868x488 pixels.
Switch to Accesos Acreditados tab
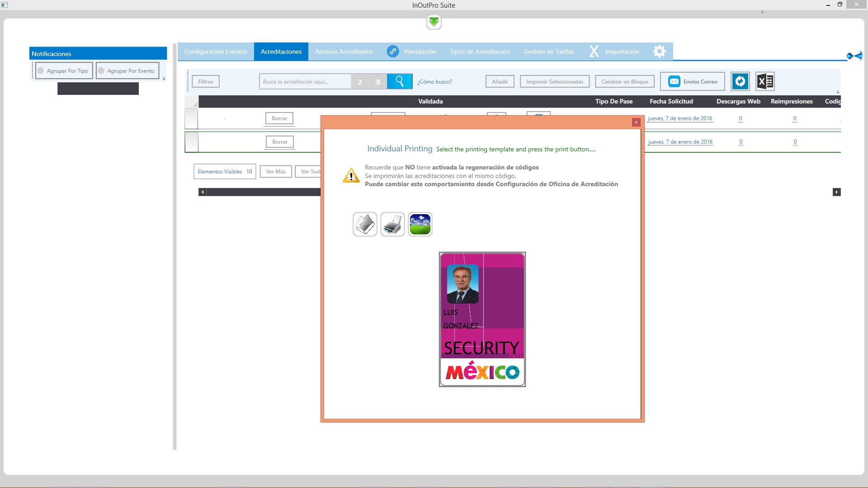tap(344, 52)
